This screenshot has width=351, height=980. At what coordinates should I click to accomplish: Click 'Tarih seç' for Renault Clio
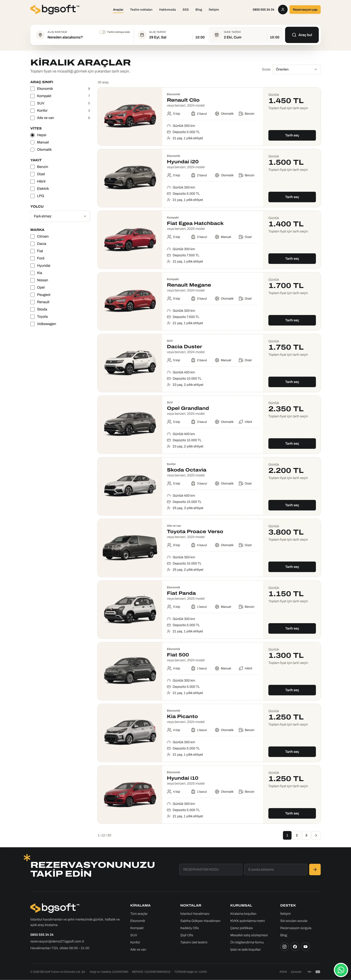(x=292, y=135)
